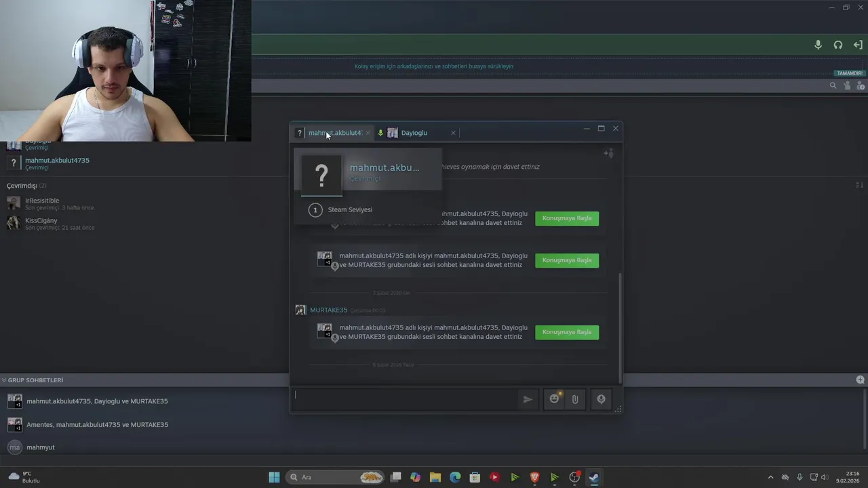The width and height of the screenshot is (868, 488).
Task: Attach a file with paperclip icon
Action: click(x=575, y=399)
